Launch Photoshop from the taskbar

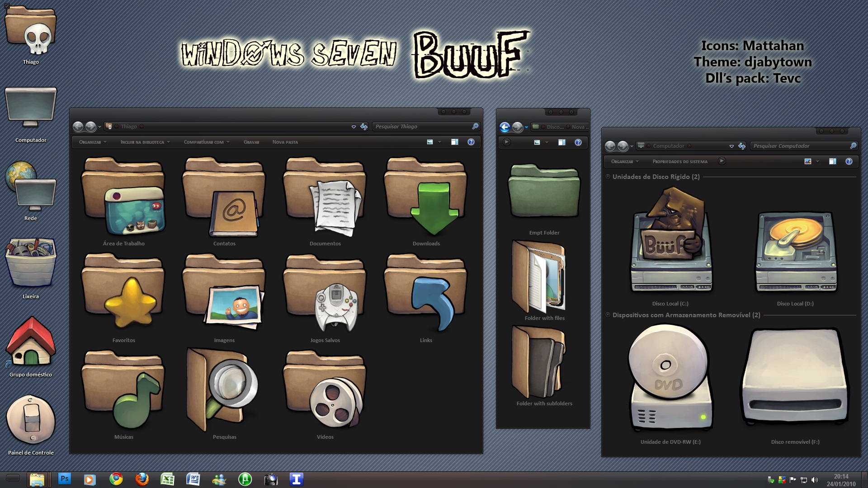click(x=65, y=479)
